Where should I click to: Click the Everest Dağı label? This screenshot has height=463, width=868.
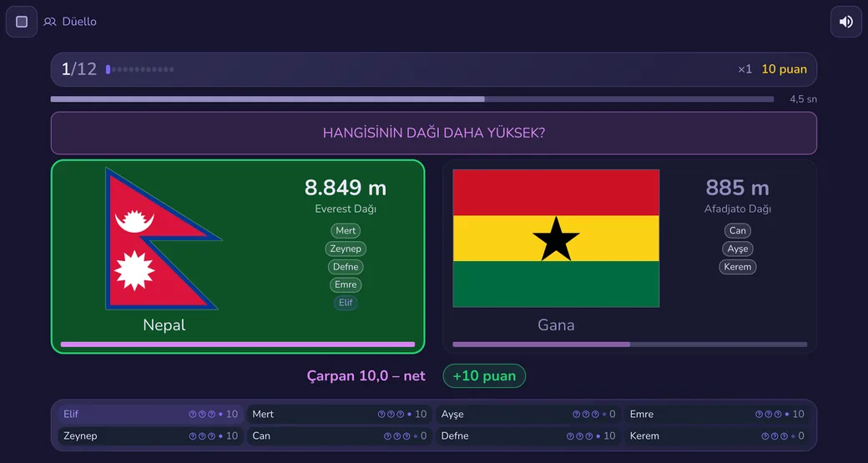point(346,209)
